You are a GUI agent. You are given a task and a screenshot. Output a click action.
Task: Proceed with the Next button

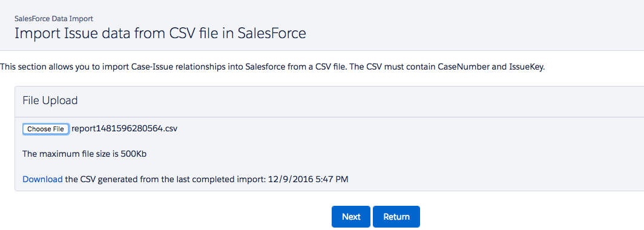[x=351, y=217]
